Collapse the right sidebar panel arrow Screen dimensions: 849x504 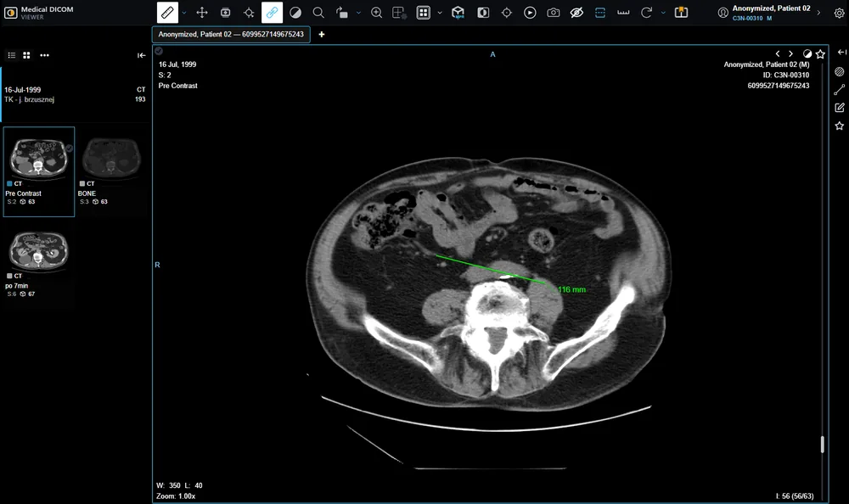click(841, 52)
